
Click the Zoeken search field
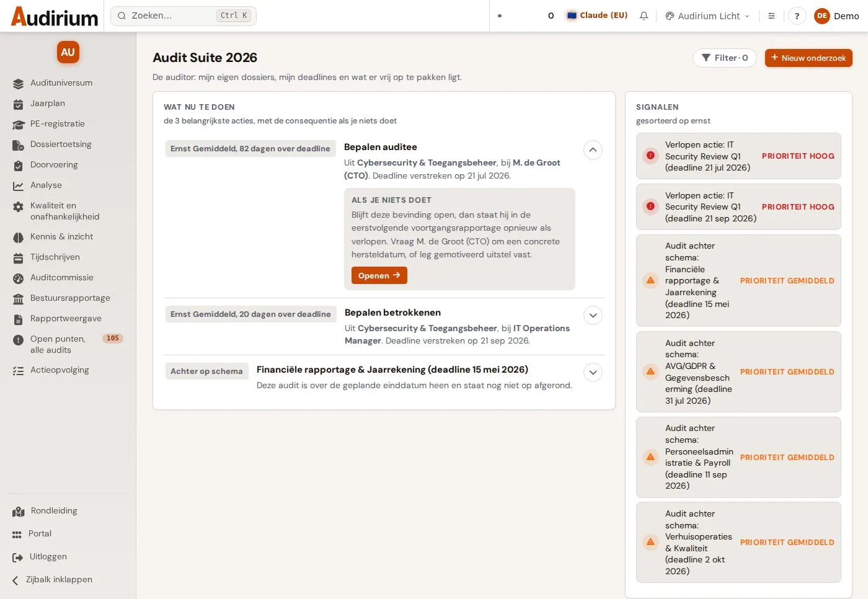[x=184, y=16]
